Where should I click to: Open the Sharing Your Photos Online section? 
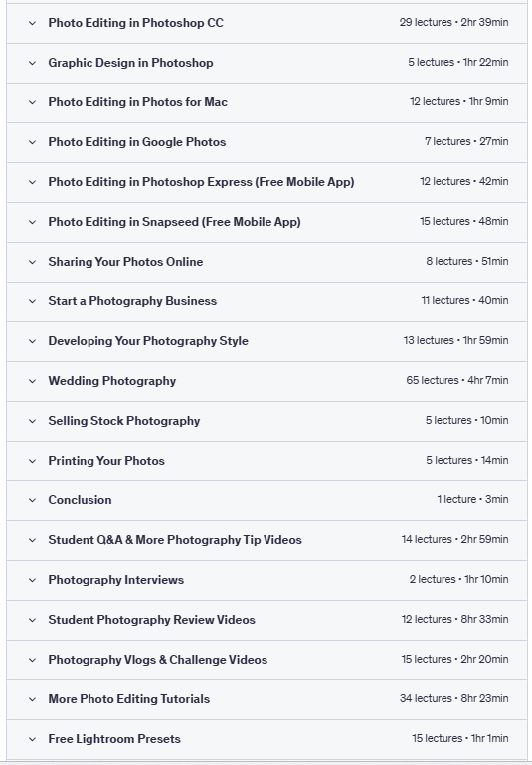point(266,262)
